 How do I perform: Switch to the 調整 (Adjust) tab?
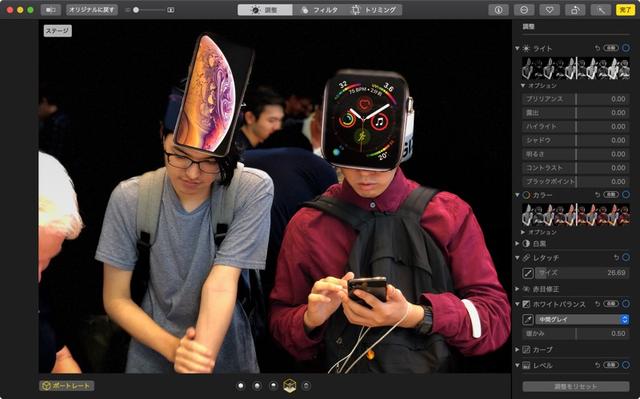pos(265,10)
